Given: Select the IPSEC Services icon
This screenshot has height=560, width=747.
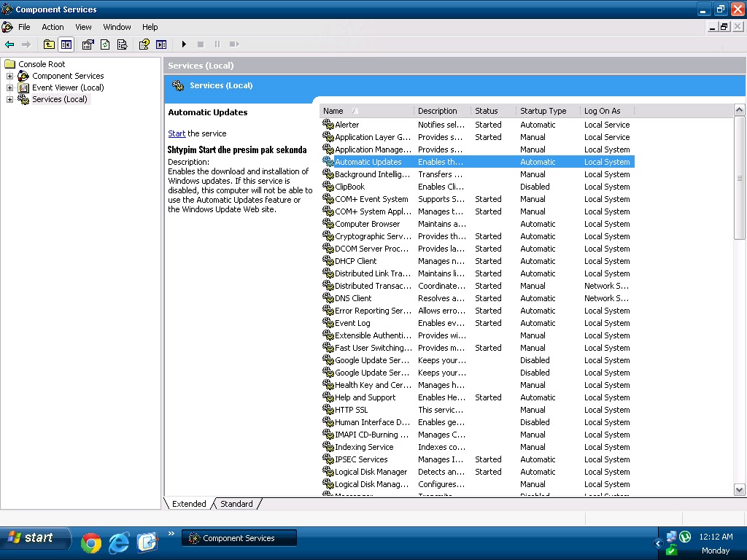Looking at the screenshot, I should [x=328, y=459].
